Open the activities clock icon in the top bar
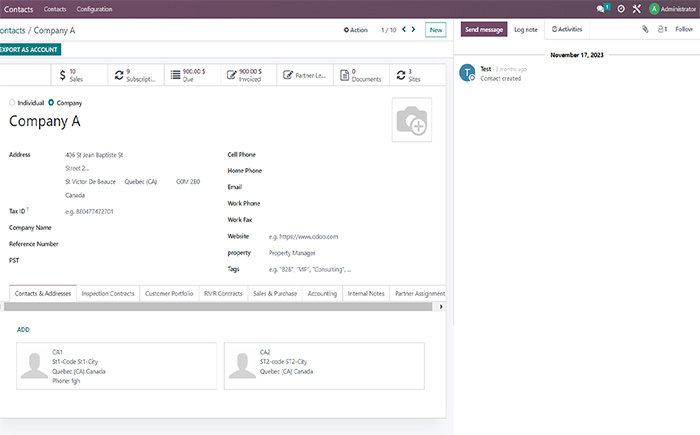This screenshot has height=435, width=700. (x=621, y=8)
